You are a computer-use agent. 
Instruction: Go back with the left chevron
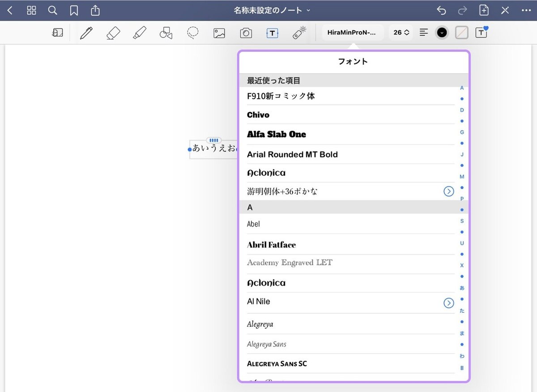point(10,10)
